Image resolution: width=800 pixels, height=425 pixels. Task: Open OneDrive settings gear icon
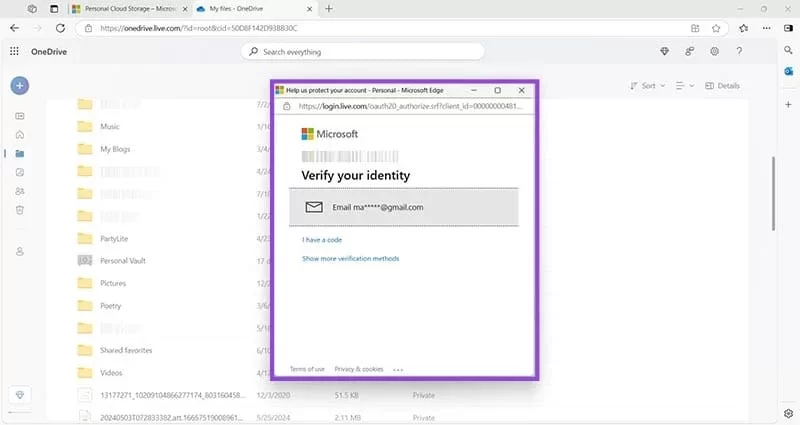pos(715,51)
